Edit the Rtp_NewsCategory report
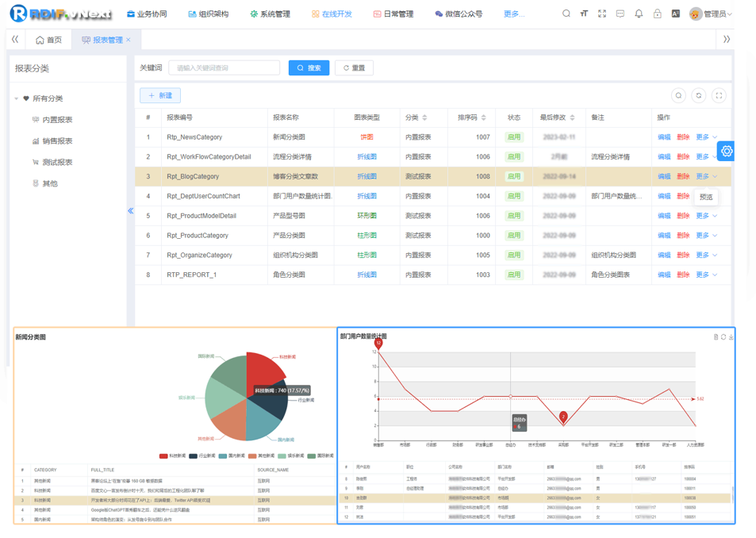Viewport: 756px width, 538px height. [x=664, y=137]
